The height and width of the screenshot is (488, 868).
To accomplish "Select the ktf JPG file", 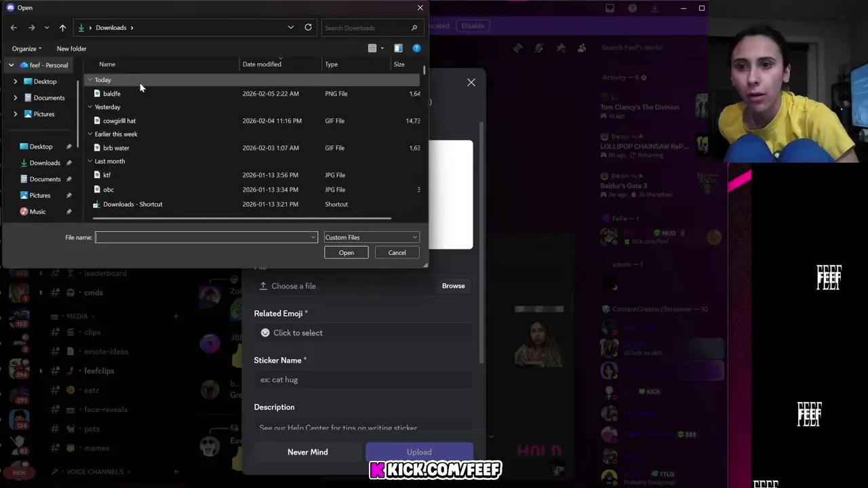I will click(106, 175).
